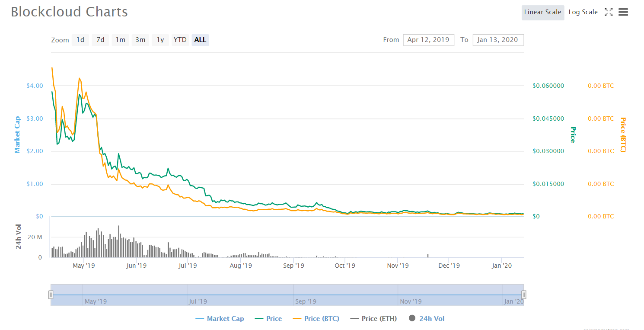Click the $2.00 market cap axis label
Viewport: 644px width, 330px height.
pos(35,151)
